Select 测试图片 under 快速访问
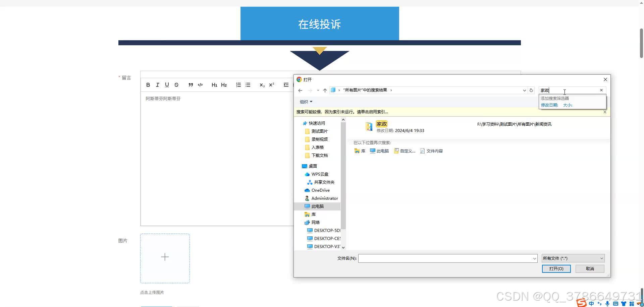The height and width of the screenshot is (307, 644). point(319,131)
